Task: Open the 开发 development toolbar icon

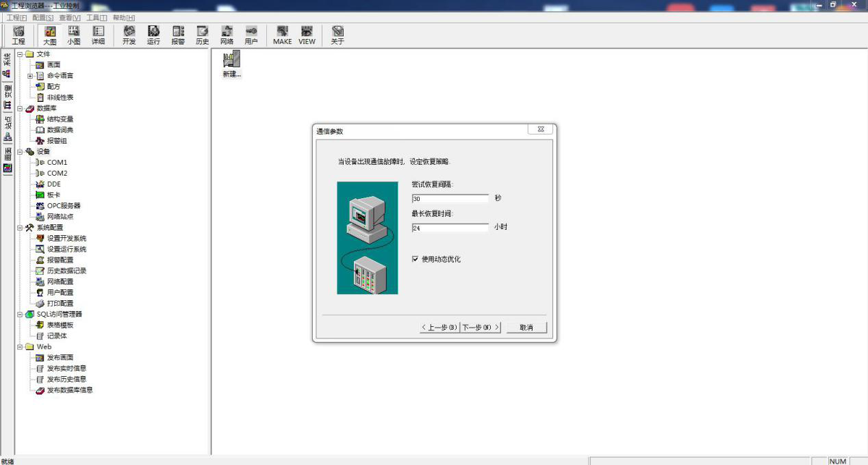Action: [129, 35]
